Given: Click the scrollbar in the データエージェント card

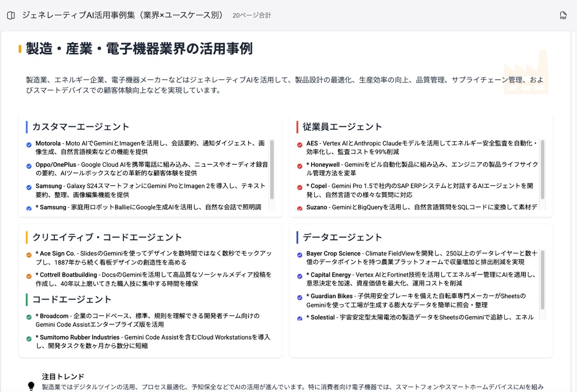Looking at the screenshot, I should pos(543,280).
